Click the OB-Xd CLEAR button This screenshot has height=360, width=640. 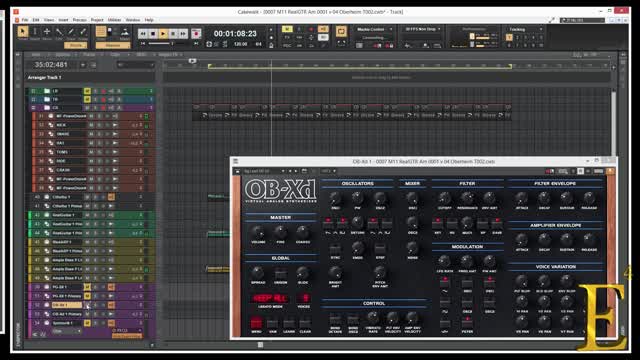click(305, 324)
